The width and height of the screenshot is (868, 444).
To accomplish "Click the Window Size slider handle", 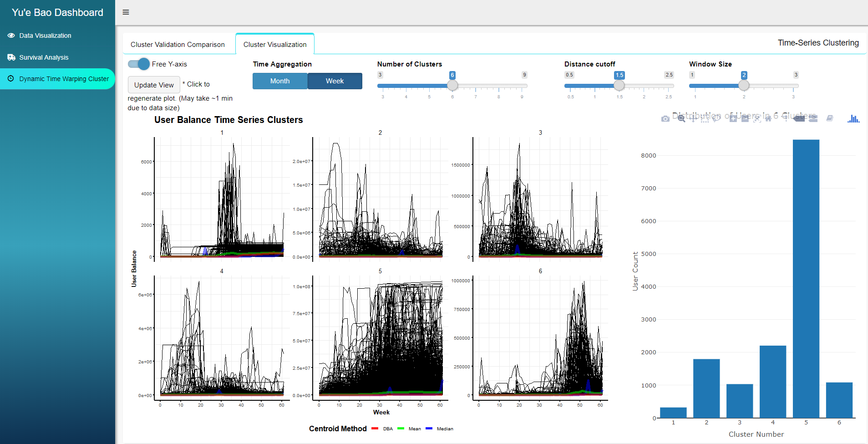I will [x=744, y=86].
